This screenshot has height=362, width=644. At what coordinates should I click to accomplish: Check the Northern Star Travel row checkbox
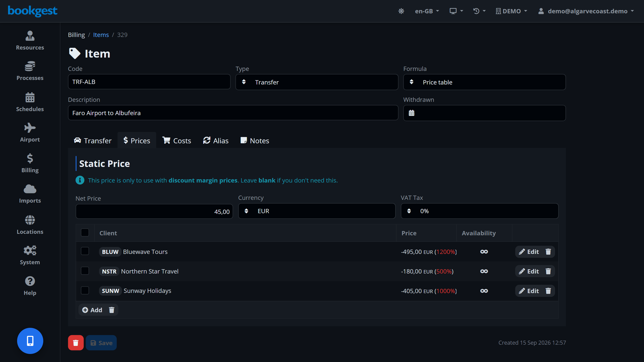(x=85, y=271)
